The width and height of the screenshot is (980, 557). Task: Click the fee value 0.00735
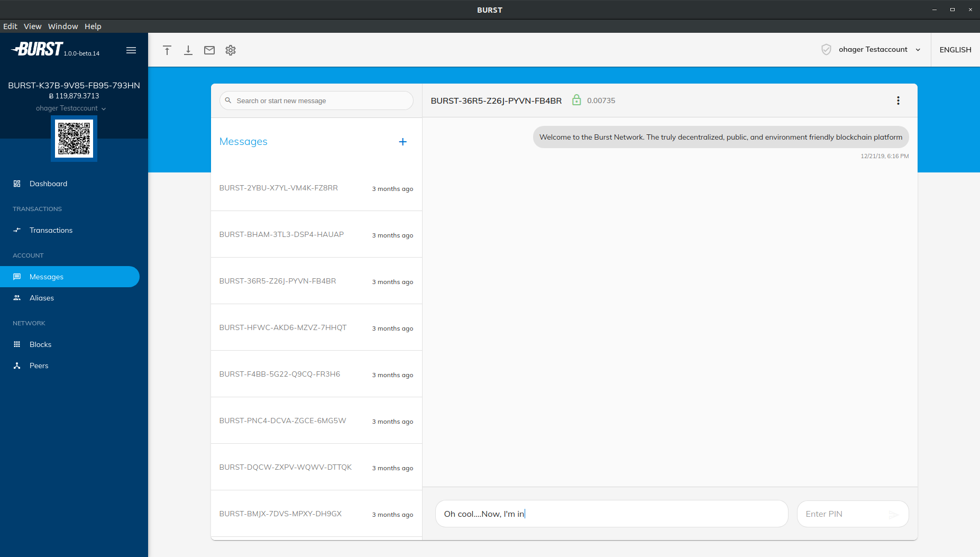(x=601, y=101)
